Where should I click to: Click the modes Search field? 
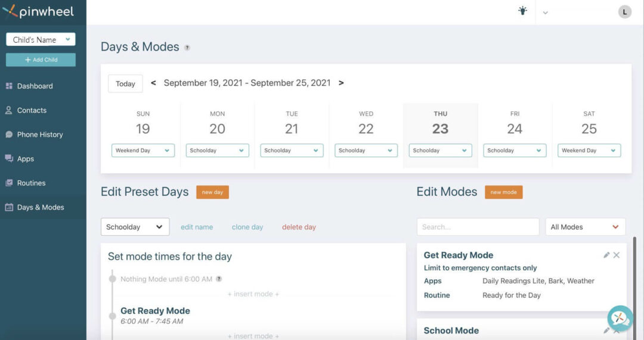[478, 227]
